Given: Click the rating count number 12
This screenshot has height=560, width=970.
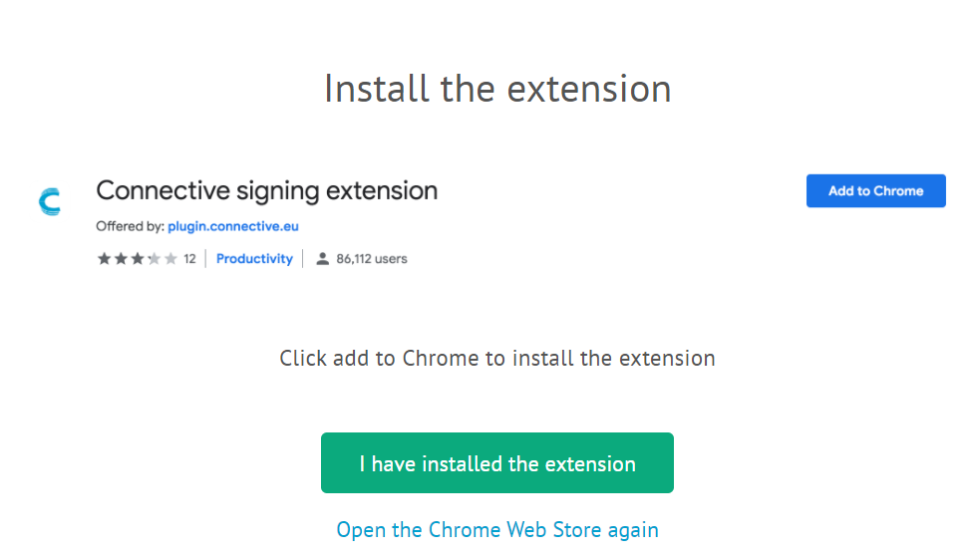Looking at the screenshot, I should coord(189,259).
